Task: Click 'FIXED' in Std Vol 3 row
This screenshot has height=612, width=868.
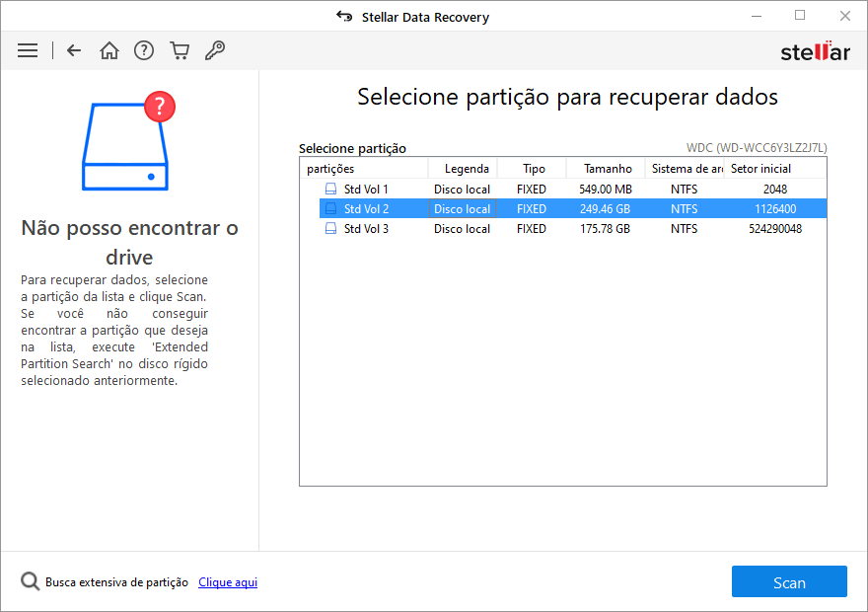Action: (x=532, y=229)
